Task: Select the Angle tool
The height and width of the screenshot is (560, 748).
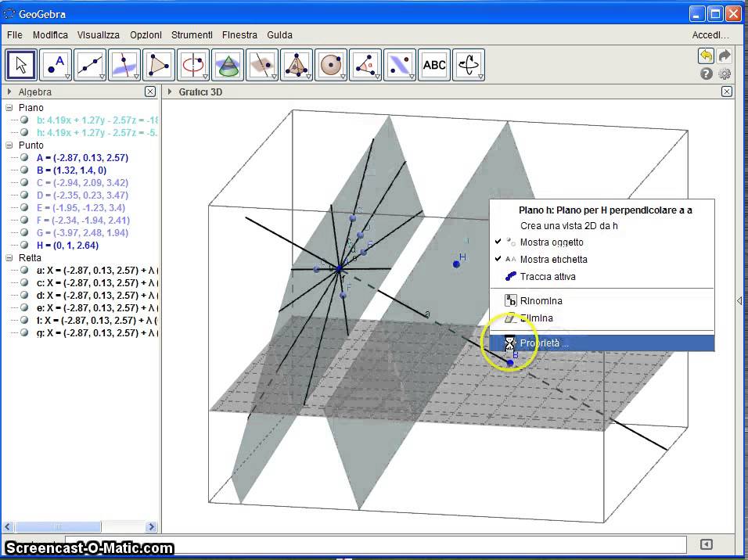Action: (x=365, y=65)
